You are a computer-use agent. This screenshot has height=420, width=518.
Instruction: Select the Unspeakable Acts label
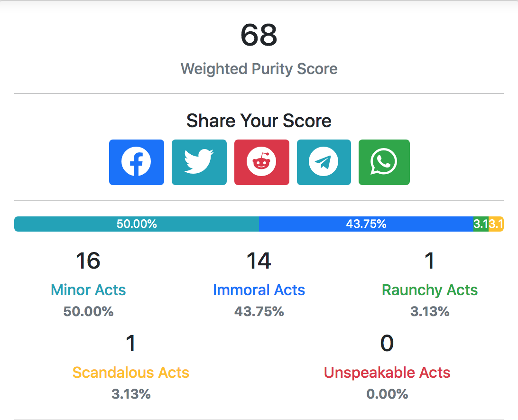(387, 373)
